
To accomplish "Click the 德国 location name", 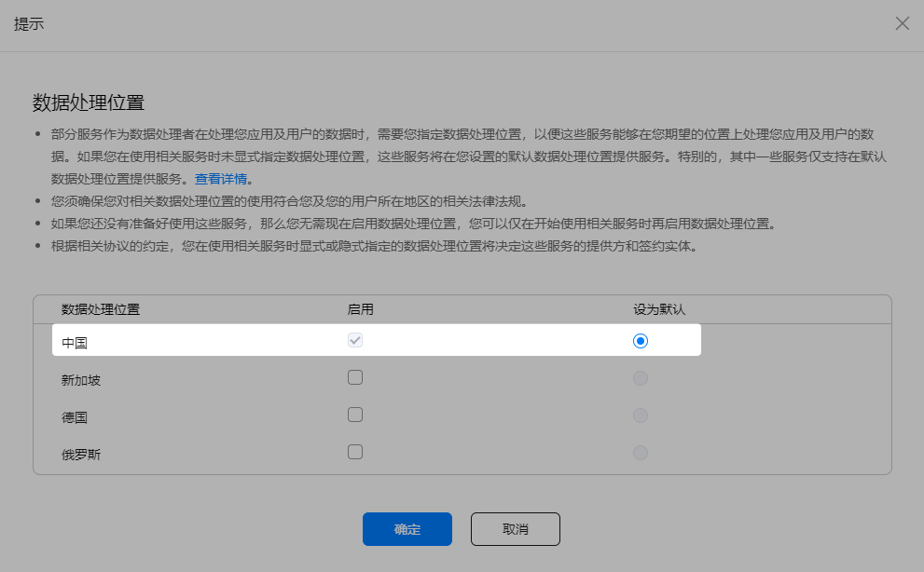I will (x=75, y=417).
